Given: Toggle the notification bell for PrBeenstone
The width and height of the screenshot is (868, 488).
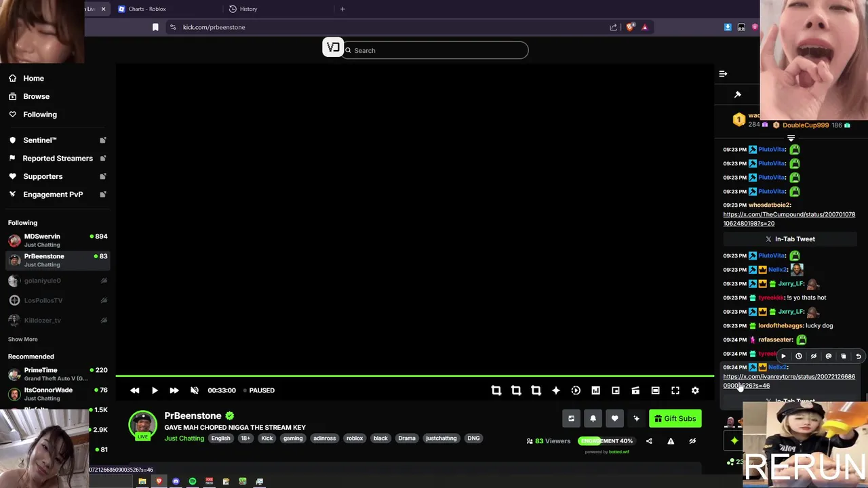Looking at the screenshot, I should tap(593, 419).
